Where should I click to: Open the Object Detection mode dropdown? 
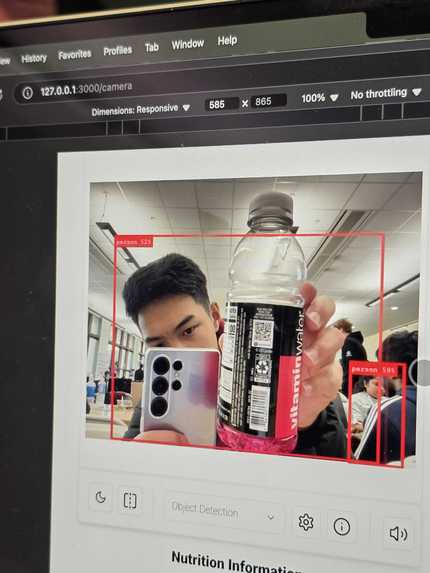coord(224,511)
